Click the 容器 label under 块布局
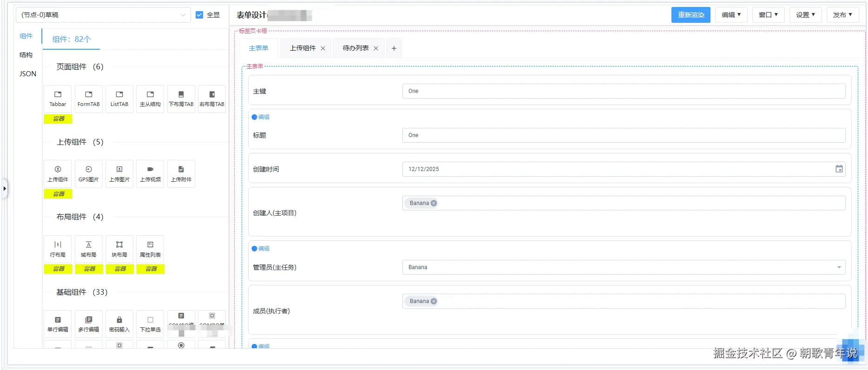 click(120, 269)
